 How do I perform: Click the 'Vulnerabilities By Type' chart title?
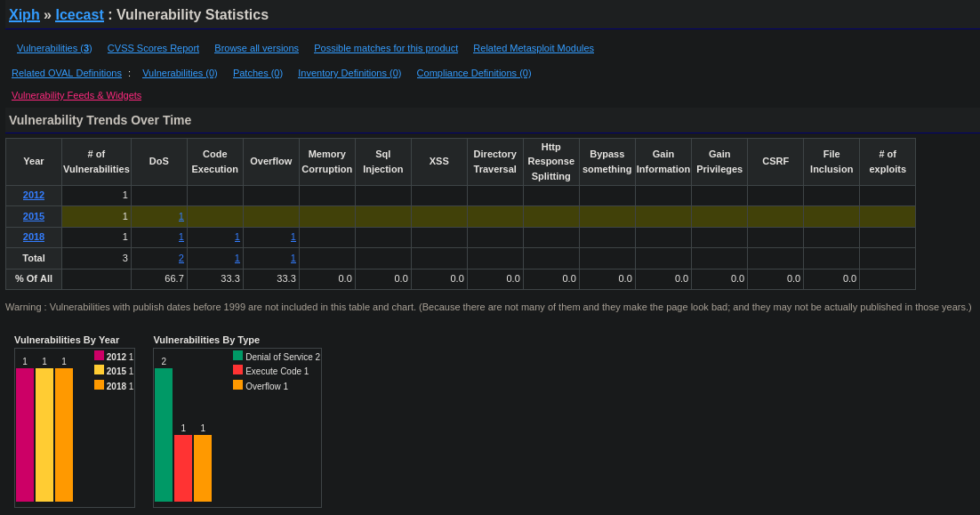pyautogui.click(x=206, y=340)
